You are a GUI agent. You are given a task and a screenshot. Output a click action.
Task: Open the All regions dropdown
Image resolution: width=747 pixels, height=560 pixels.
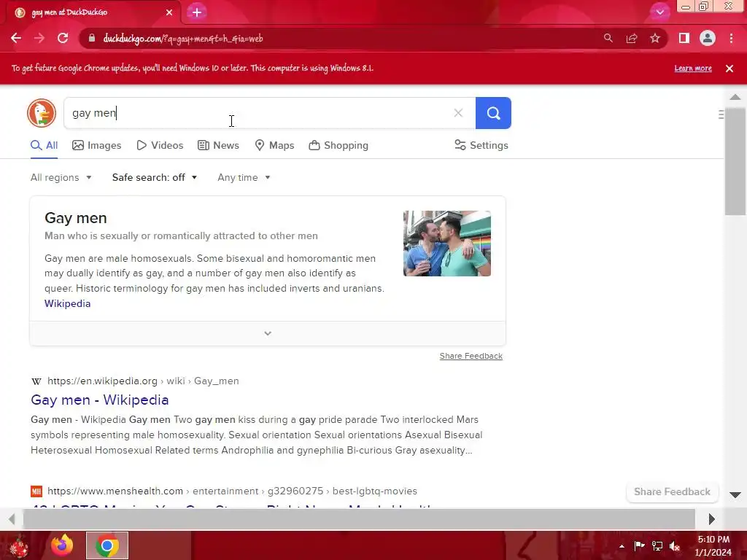pyautogui.click(x=61, y=178)
